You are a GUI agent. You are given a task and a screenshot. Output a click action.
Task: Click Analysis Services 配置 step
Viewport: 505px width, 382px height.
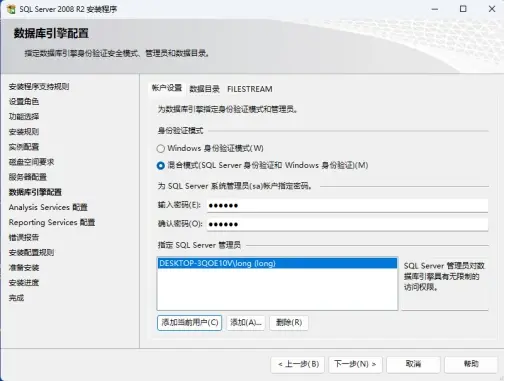click(x=48, y=207)
